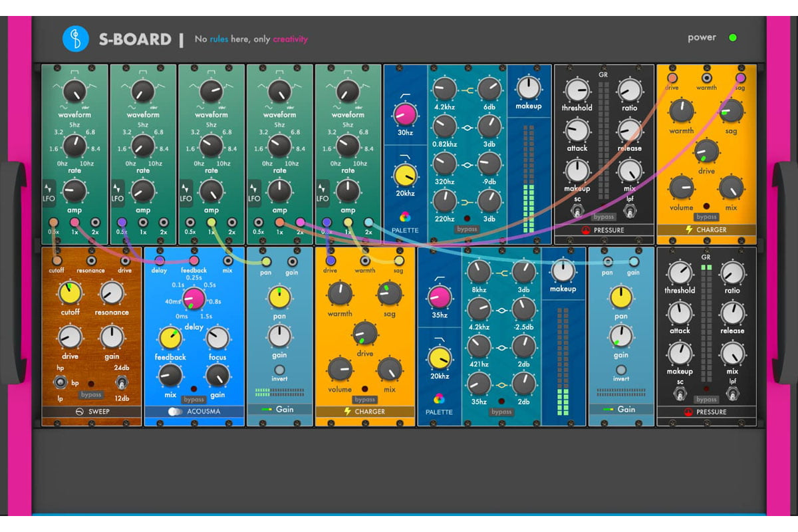Click the color-circles icon on the 30hz PALETTE
This screenshot has height=532, width=798.
pyautogui.click(x=404, y=217)
